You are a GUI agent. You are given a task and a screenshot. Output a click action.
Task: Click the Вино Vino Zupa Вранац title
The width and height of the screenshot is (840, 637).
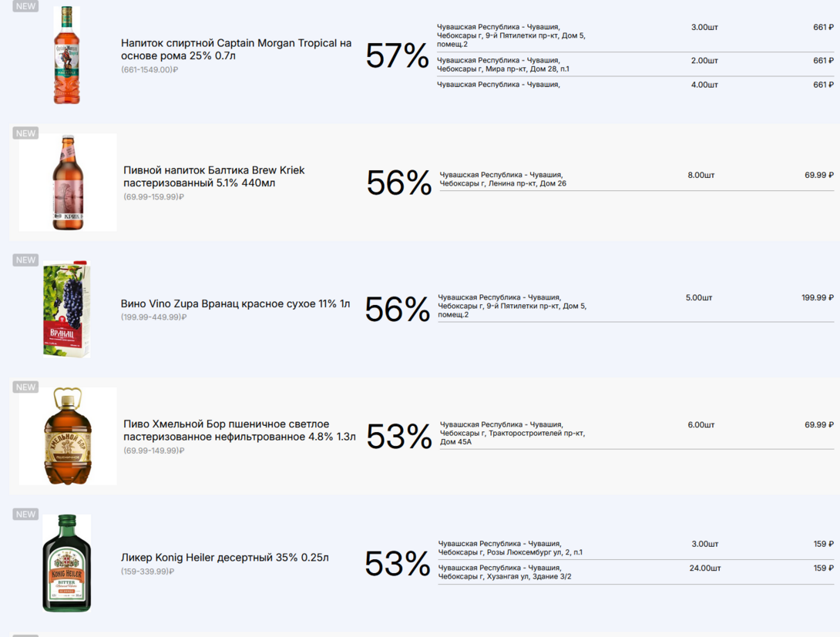point(235,303)
